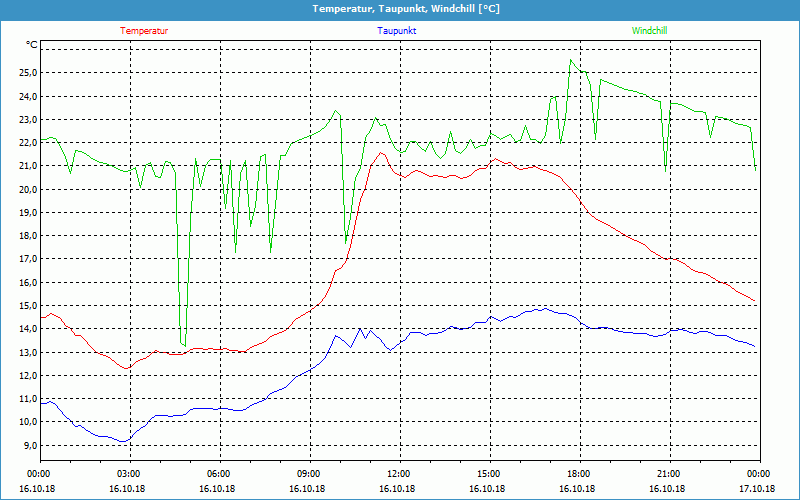This screenshot has width=800, height=500.
Task: Click the blue Taupunkt curve minimum near 03:00
Action: (x=122, y=441)
